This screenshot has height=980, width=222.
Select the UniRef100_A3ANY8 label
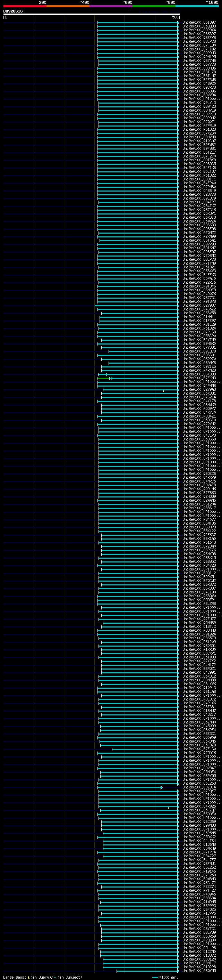point(199,363)
